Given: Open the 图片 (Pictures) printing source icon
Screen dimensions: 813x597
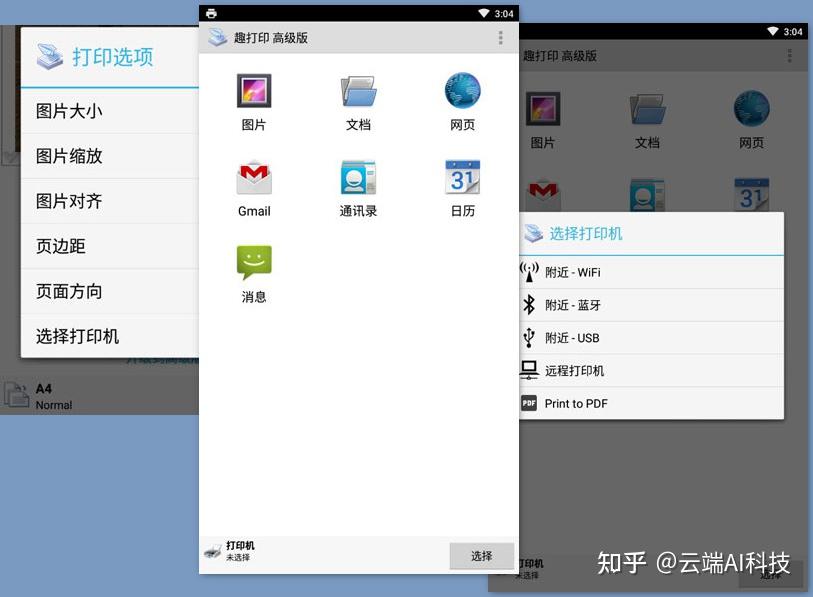Looking at the screenshot, I should [253, 92].
